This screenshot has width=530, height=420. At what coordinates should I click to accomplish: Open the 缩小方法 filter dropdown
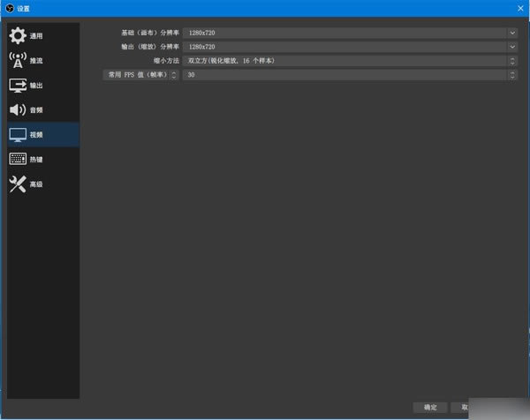[511, 61]
